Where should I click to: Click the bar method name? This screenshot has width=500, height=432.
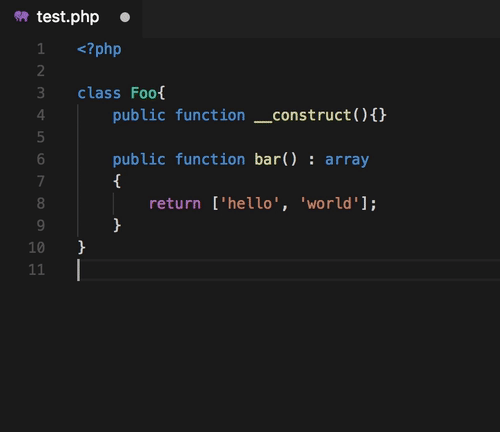pos(267,159)
